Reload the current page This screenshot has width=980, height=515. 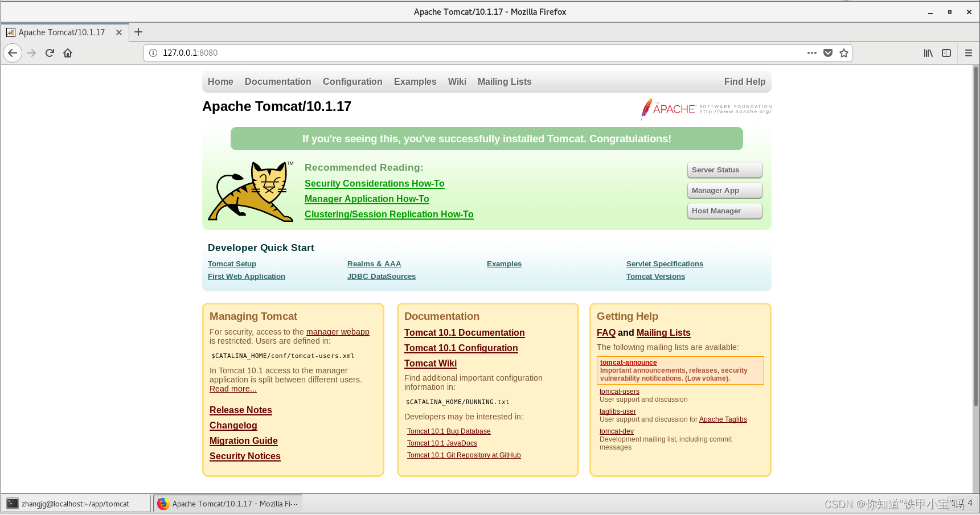coord(50,53)
